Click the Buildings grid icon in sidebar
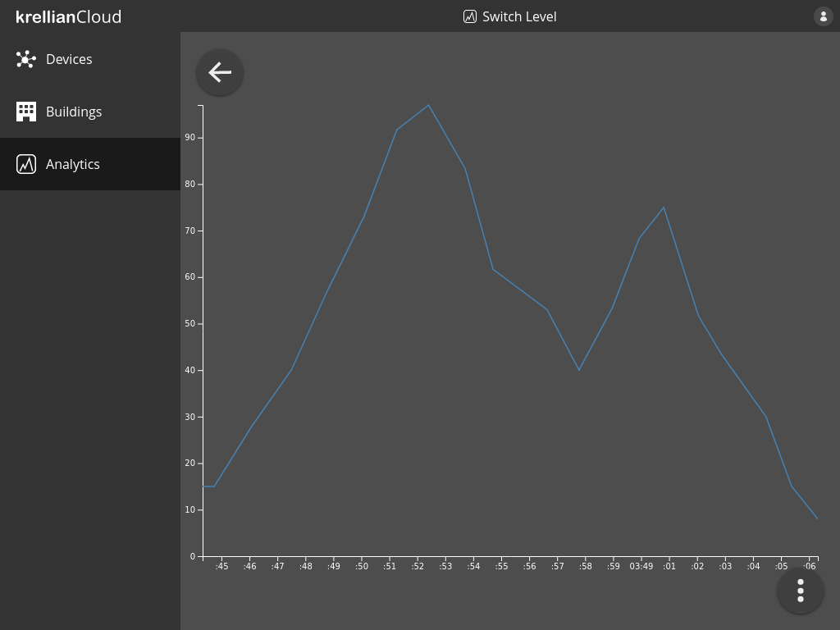This screenshot has width=840, height=630. point(26,112)
